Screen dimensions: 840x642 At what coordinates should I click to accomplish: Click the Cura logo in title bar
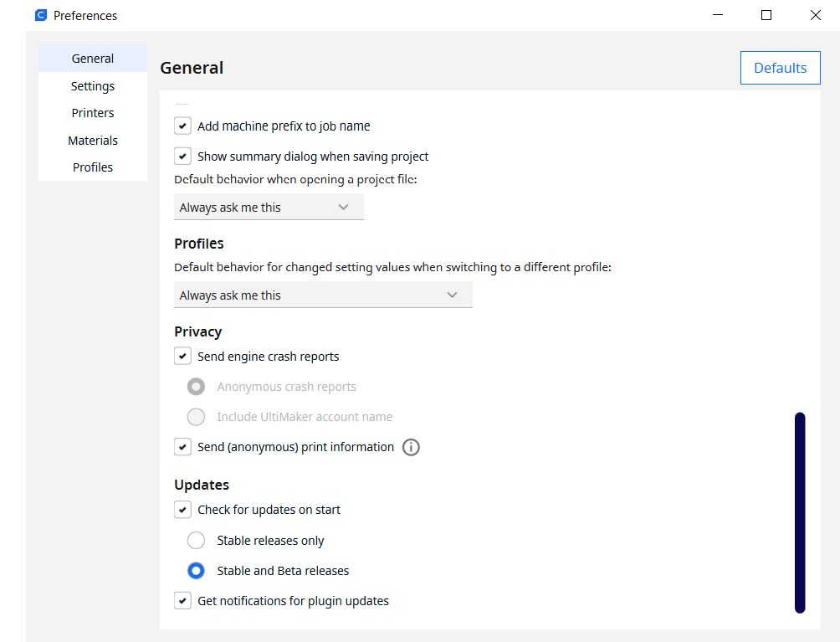(x=41, y=16)
